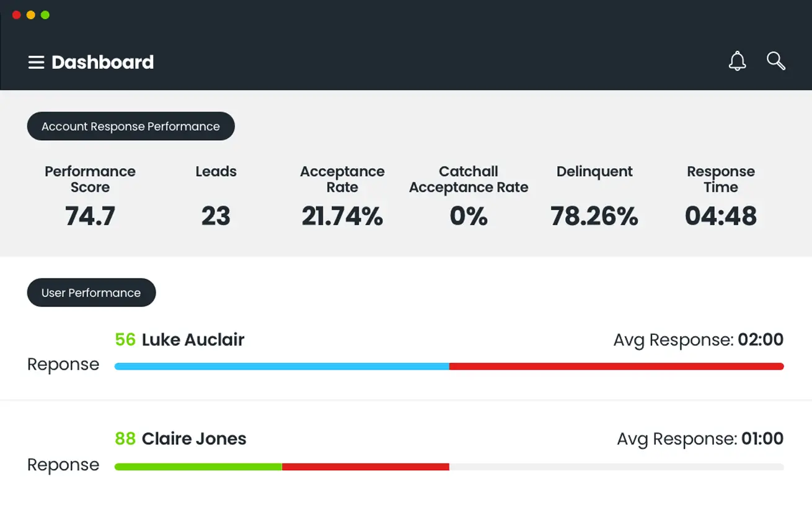Screen dimensions: 812x508
Task: Click the Acceptance Rate 21.74% stat
Action: (x=342, y=216)
